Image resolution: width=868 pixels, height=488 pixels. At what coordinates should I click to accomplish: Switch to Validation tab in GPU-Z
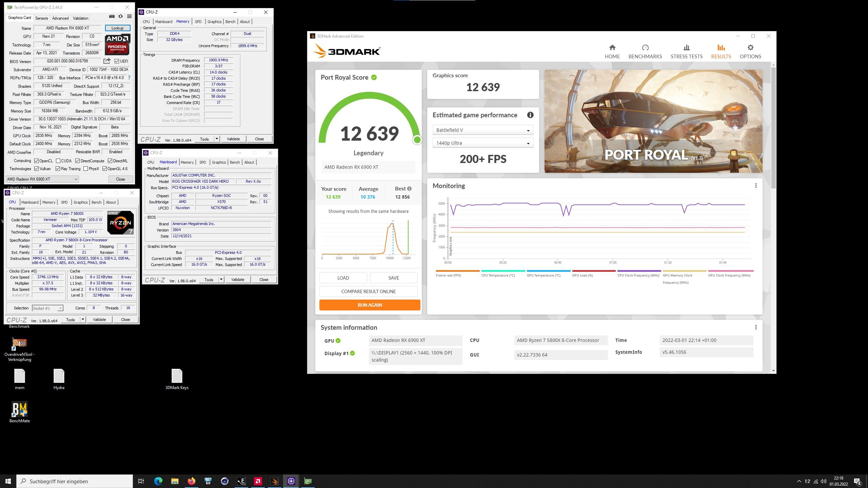coord(80,18)
